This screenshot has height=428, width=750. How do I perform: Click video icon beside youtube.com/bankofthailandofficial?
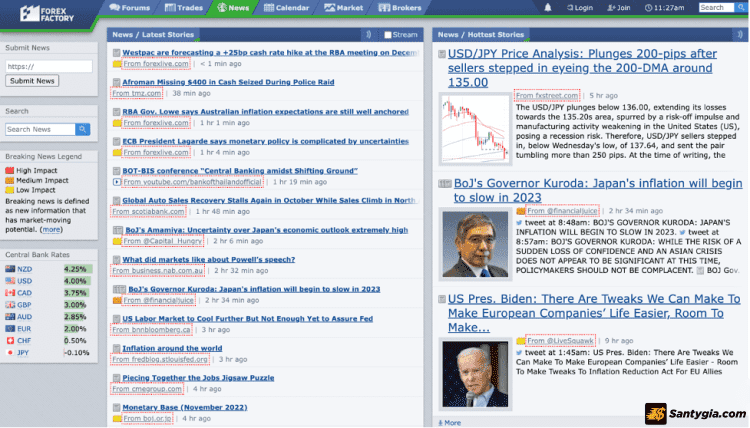pyautogui.click(x=116, y=182)
